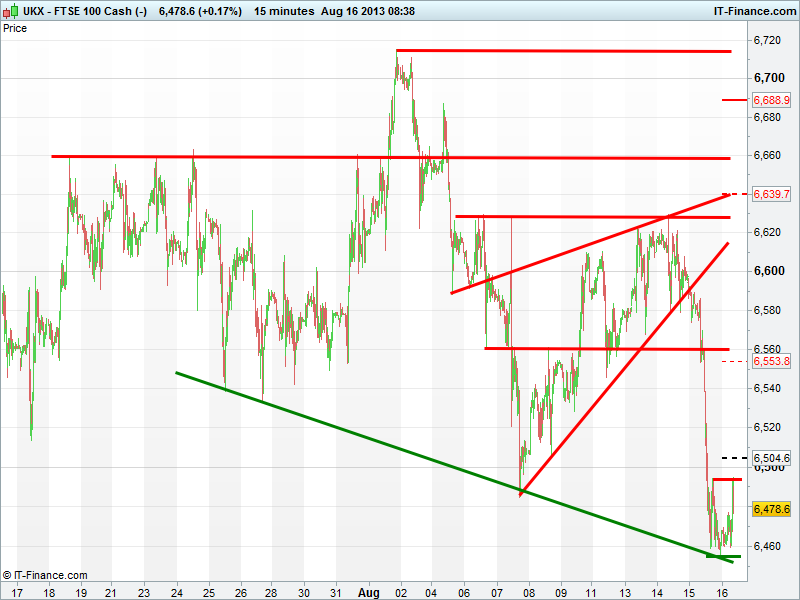
Task: Select the UKX - FTSE 100 Cash title
Action: 85,11
